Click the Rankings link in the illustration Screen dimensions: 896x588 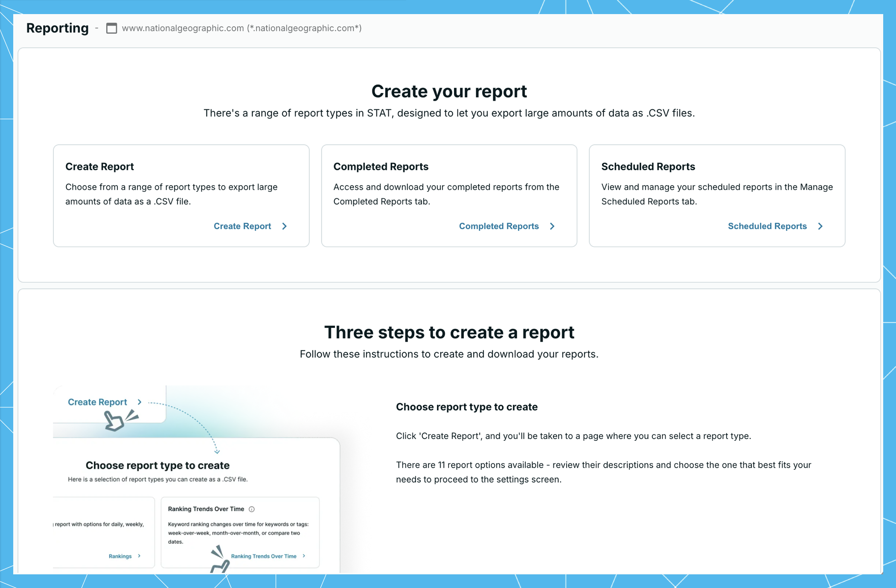(120, 556)
